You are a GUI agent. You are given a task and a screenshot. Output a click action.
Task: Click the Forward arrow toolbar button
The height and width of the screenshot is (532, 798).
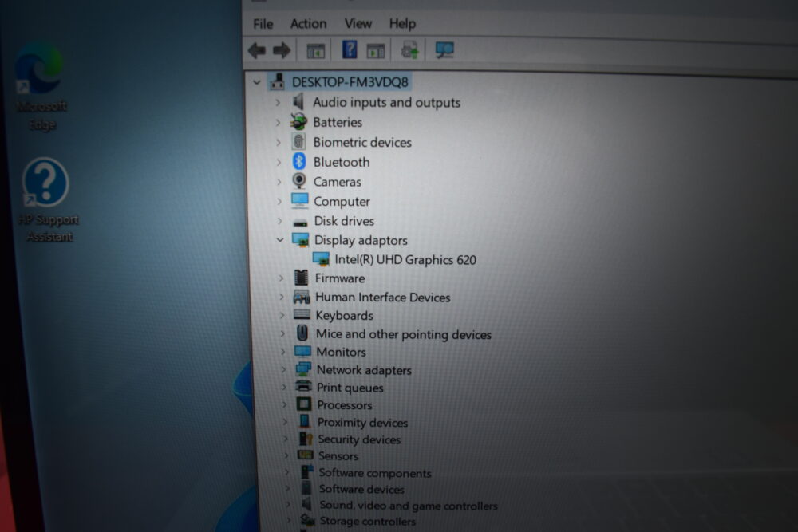282,50
